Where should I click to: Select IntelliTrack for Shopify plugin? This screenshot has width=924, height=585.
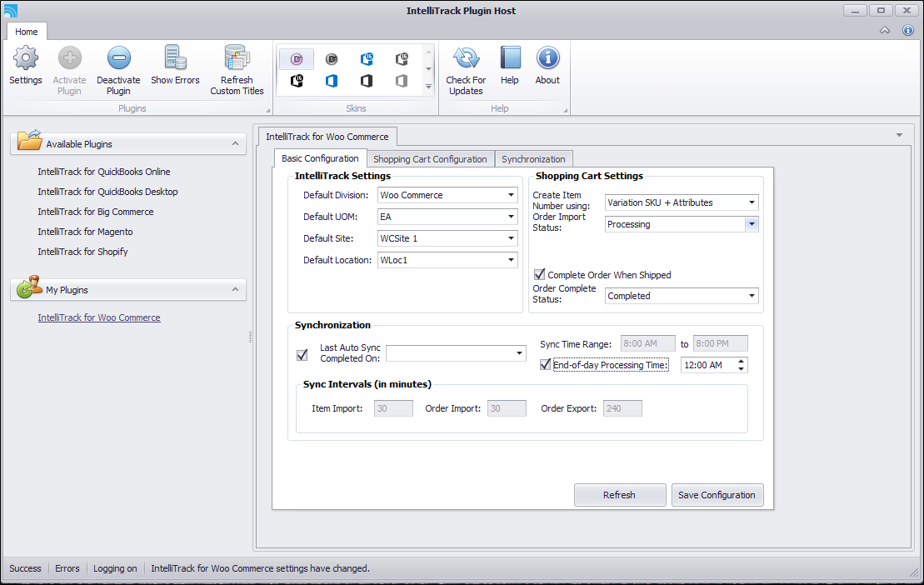pos(82,252)
